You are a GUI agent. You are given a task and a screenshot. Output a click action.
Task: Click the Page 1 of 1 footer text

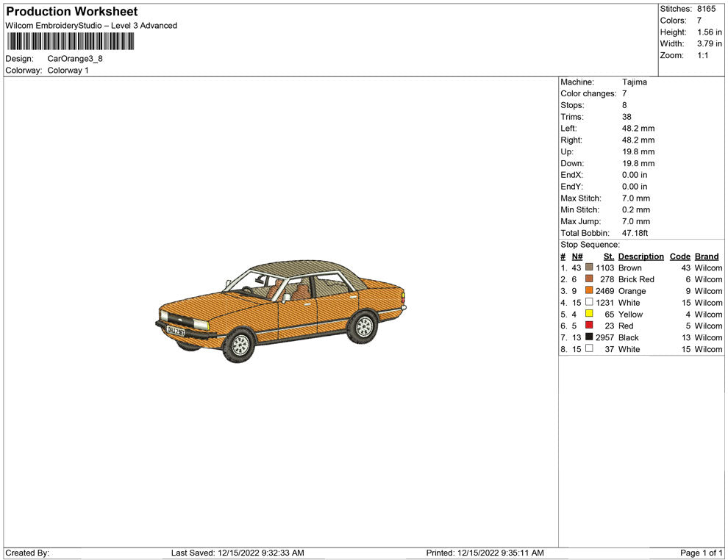tap(702, 553)
